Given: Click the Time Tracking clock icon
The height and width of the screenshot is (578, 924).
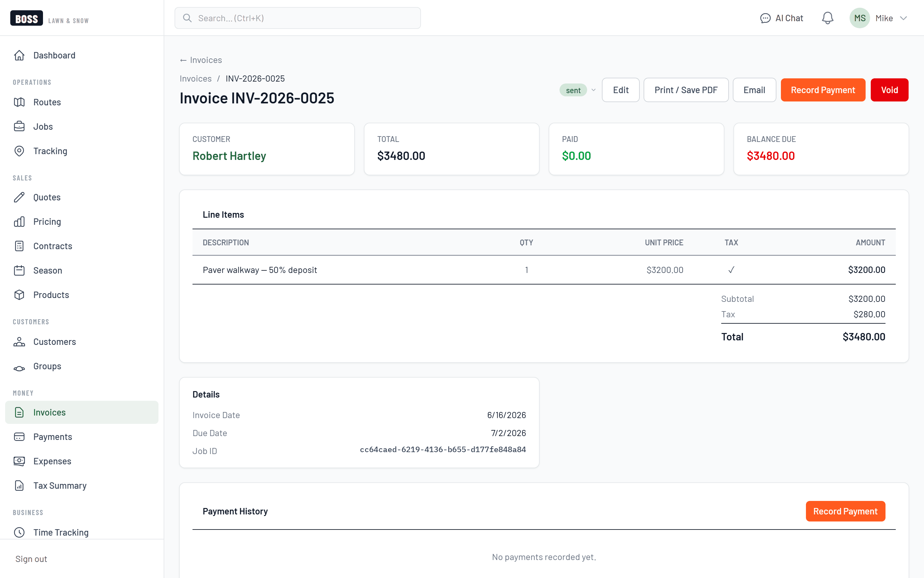Looking at the screenshot, I should pos(19,532).
